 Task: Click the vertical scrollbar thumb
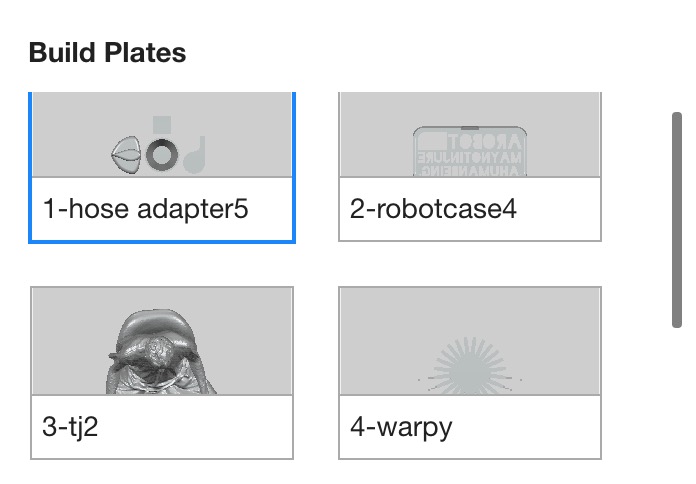click(x=677, y=218)
